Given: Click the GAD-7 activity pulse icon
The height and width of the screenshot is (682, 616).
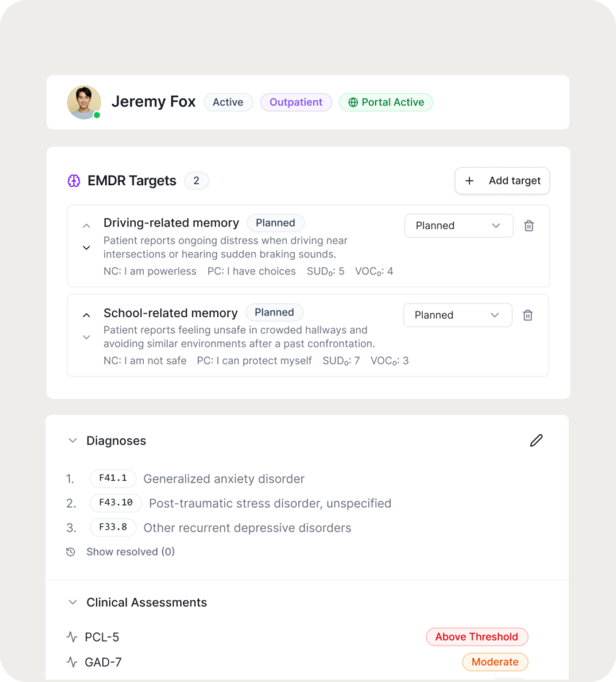Looking at the screenshot, I should 72,662.
